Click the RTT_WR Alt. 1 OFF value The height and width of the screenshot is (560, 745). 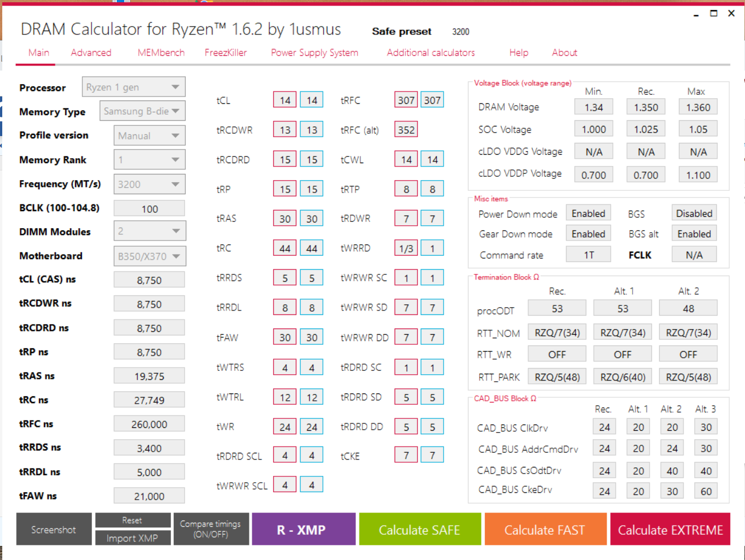[623, 354]
